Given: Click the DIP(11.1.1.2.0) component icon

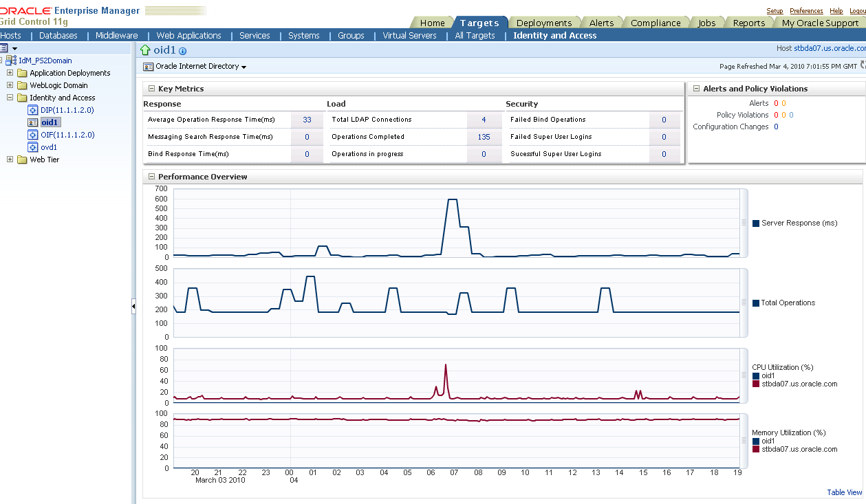Looking at the screenshot, I should tap(32, 110).
